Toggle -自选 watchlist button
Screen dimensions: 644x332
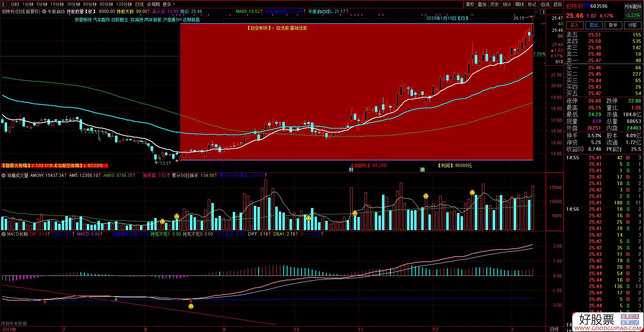tap(545, 4)
